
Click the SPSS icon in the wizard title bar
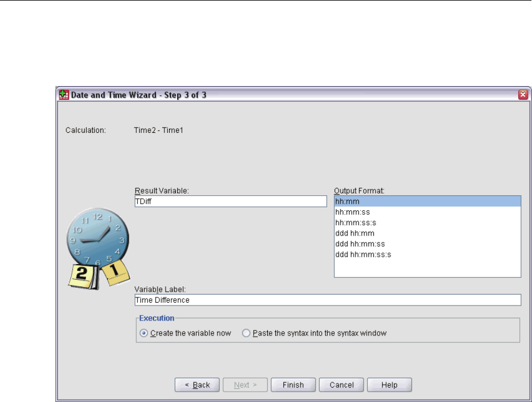pos(64,95)
